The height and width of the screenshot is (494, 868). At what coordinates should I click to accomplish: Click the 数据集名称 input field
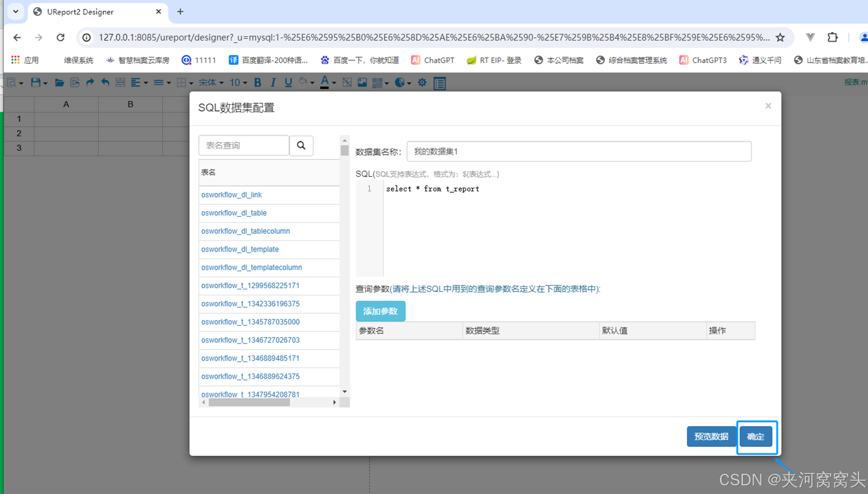(579, 151)
